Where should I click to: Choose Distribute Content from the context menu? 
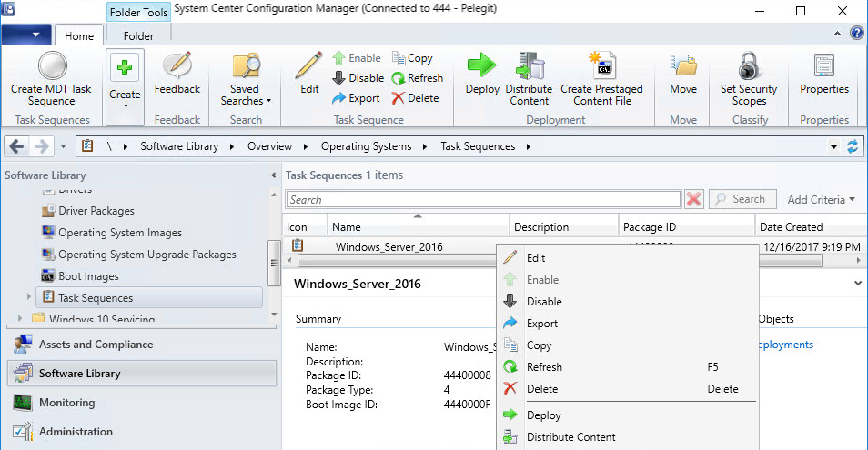point(627,436)
